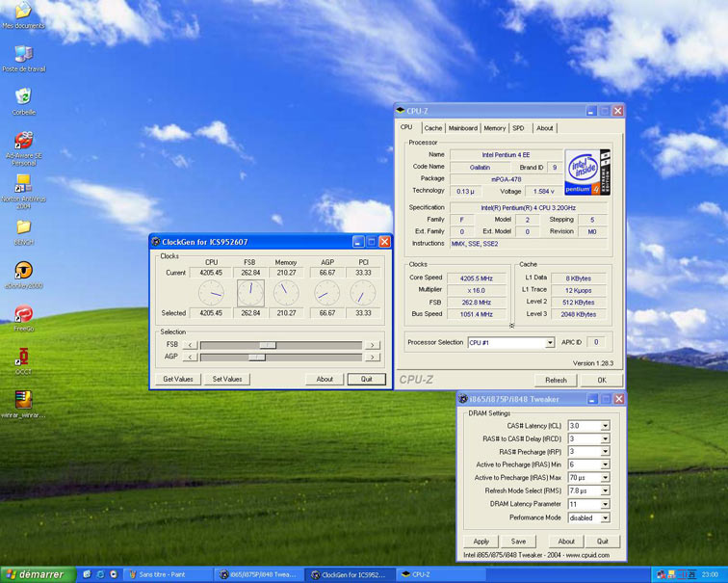The height and width of the screenshot is (583, 728).
Task: Click Get Values in ClockGen
Action: 178,379
